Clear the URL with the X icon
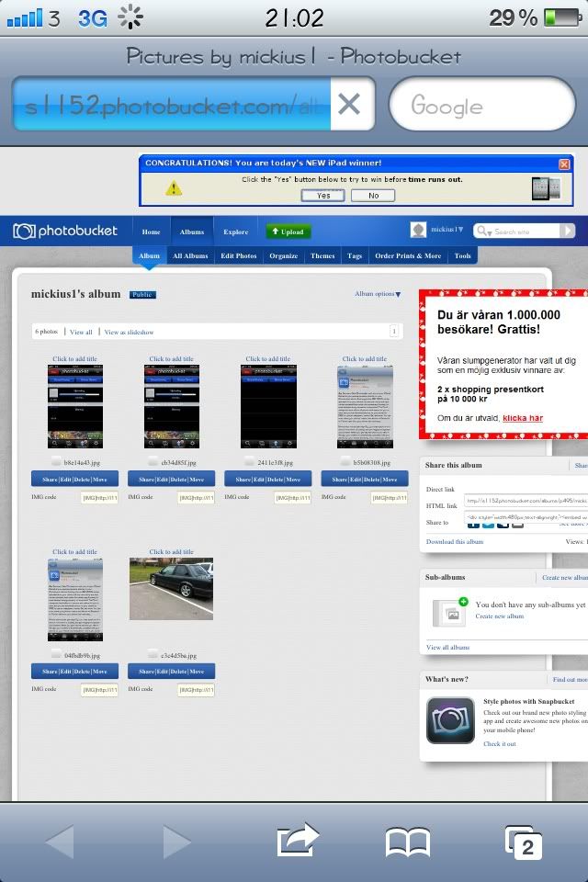Viewport: 588px width, 882px height. [349, 105]
